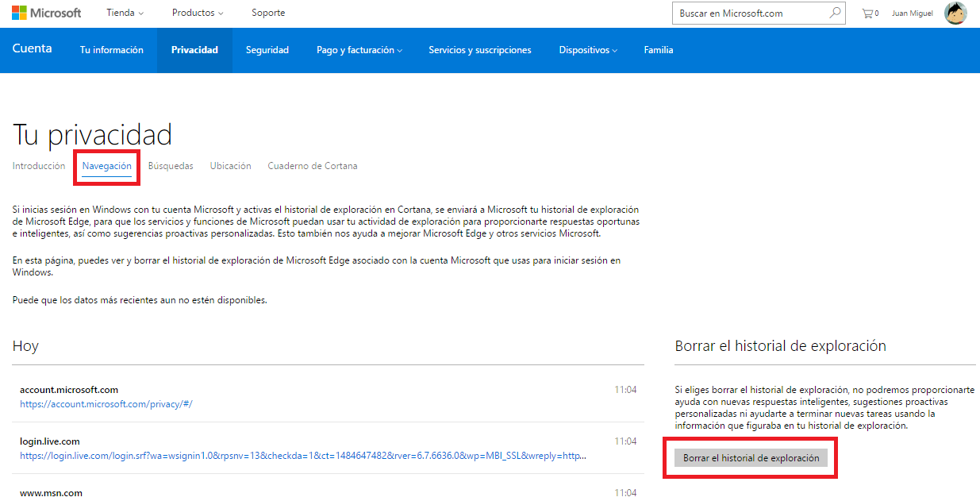Expand the Productos dropdown menu
Viewport: 980px width, 501px height.
pyautogui.click(x=198, y=13)
